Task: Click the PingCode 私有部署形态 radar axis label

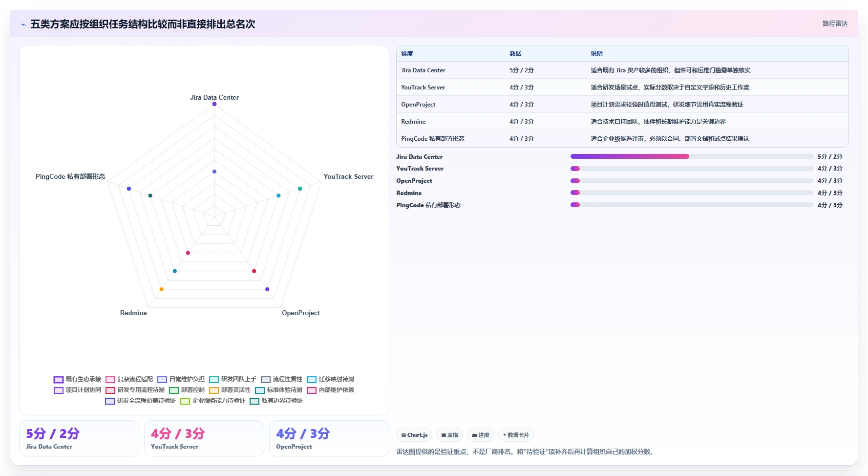Action: pyautogui.click(x=70, y=177)
